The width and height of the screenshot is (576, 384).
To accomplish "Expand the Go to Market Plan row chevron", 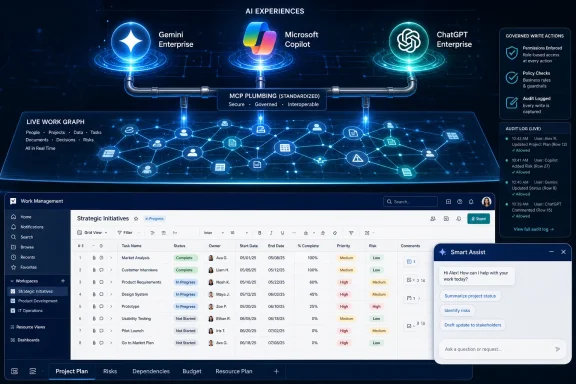I will pos(111,343).
